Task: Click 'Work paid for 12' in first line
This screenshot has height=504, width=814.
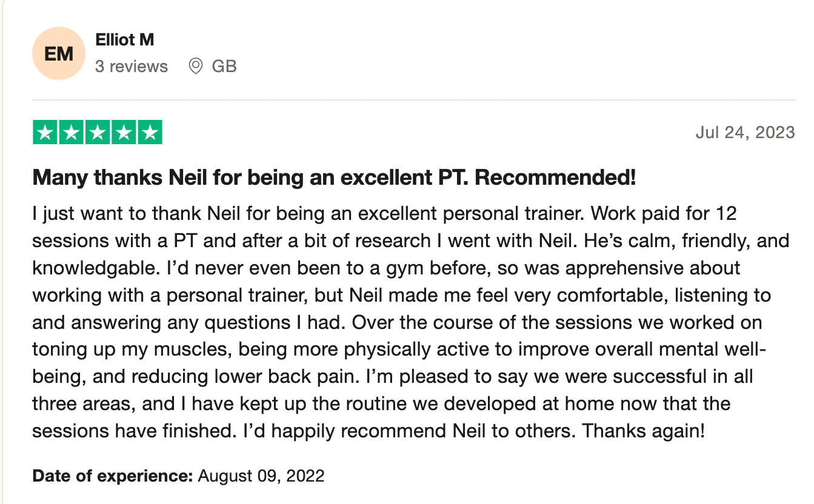Action: pos(664,213)
